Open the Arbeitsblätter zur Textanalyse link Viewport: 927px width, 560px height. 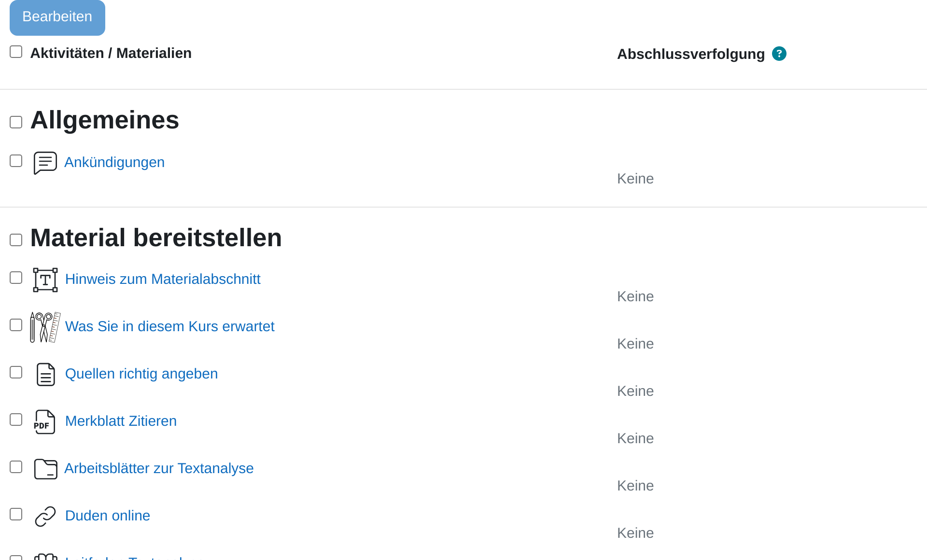tap(159, 468)
